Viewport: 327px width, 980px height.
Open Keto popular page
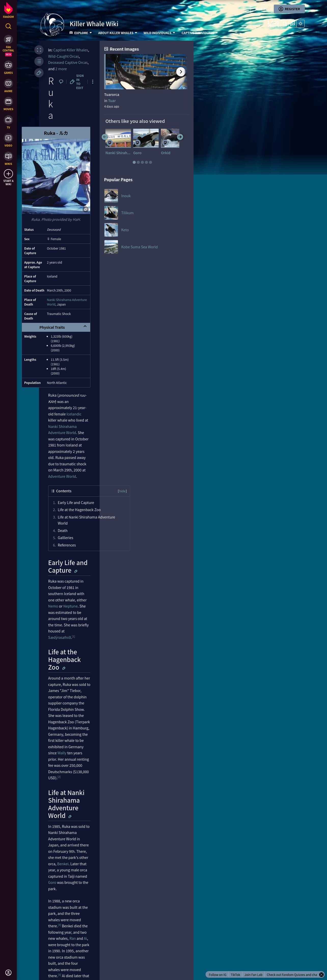pos(125,230)
